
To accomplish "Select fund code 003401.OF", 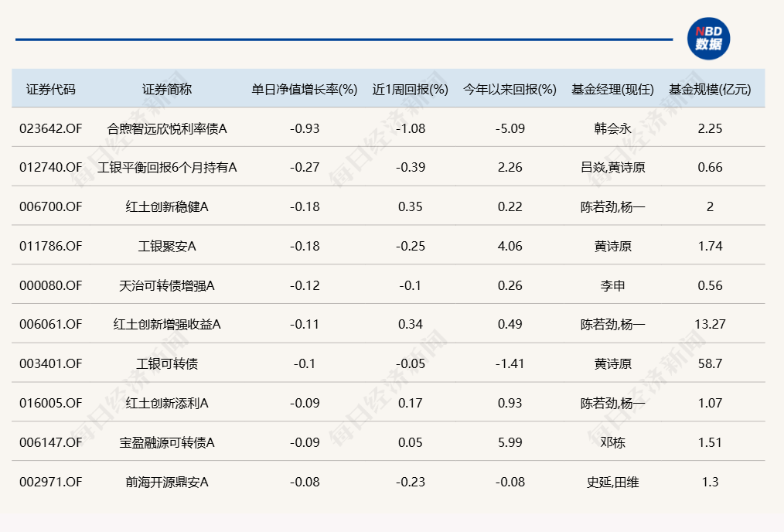I will [x=50, y=363].
